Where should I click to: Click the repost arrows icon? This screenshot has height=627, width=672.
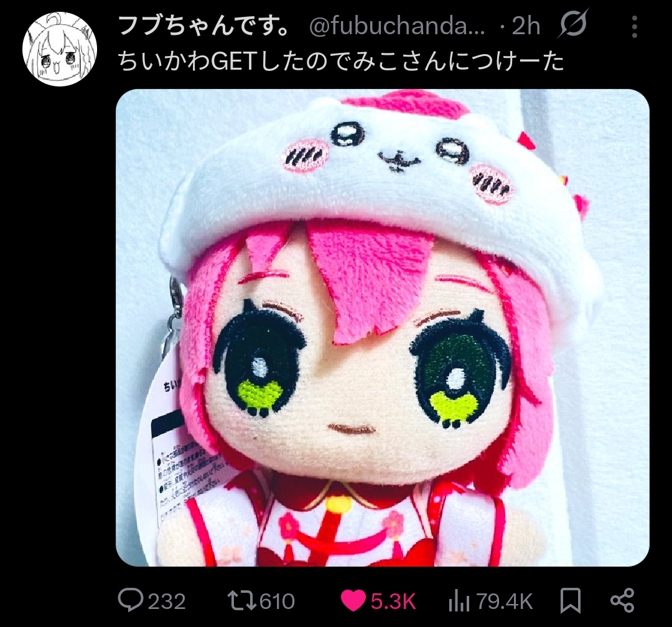tap(241, 601)
